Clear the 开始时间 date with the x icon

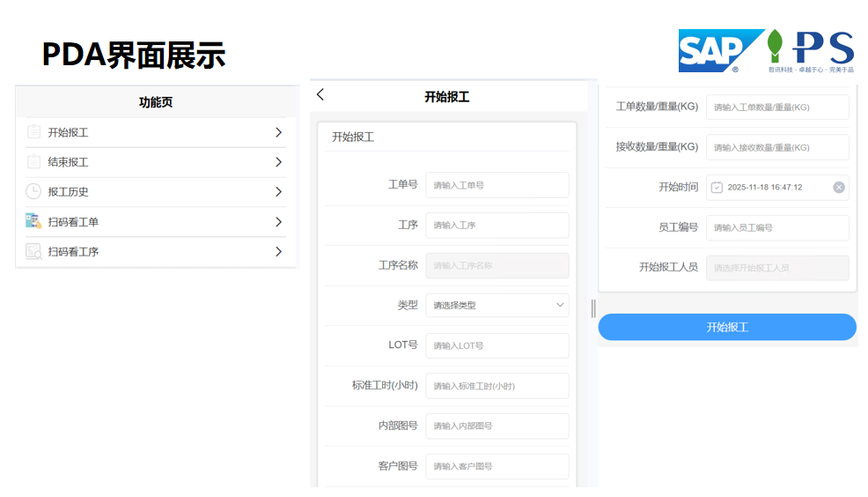point(839,188)
